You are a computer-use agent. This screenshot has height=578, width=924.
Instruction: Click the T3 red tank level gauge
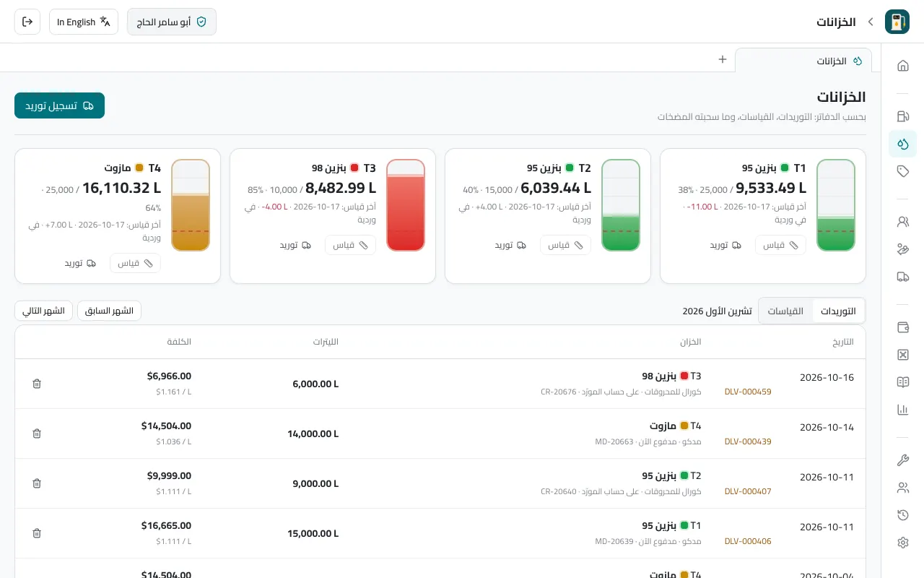click(x=406, y=205)
